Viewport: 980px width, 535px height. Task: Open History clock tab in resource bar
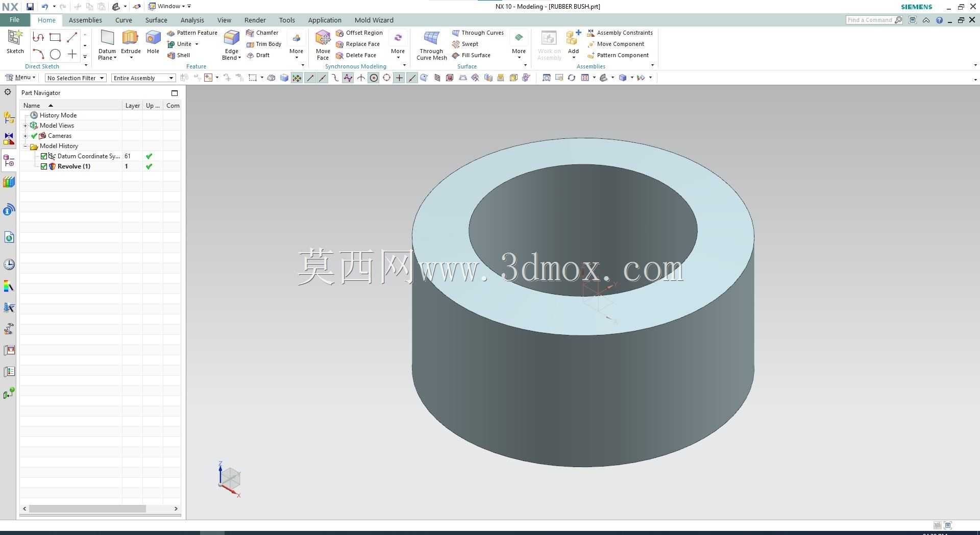click(x=9, y=264)
